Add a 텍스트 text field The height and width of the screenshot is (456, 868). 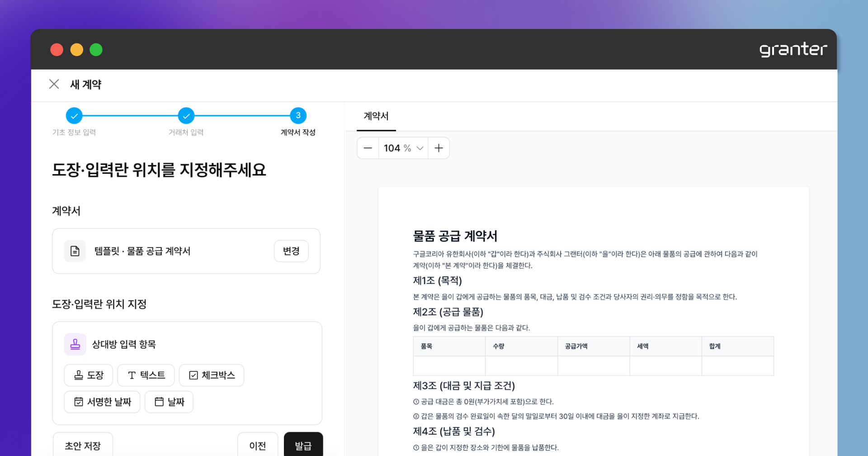click(146, 375)
